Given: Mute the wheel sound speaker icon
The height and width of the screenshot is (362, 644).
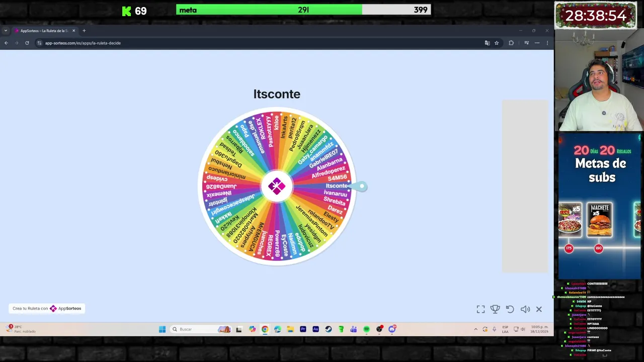Looking at the screenshot, I should (x=525, y=309).
